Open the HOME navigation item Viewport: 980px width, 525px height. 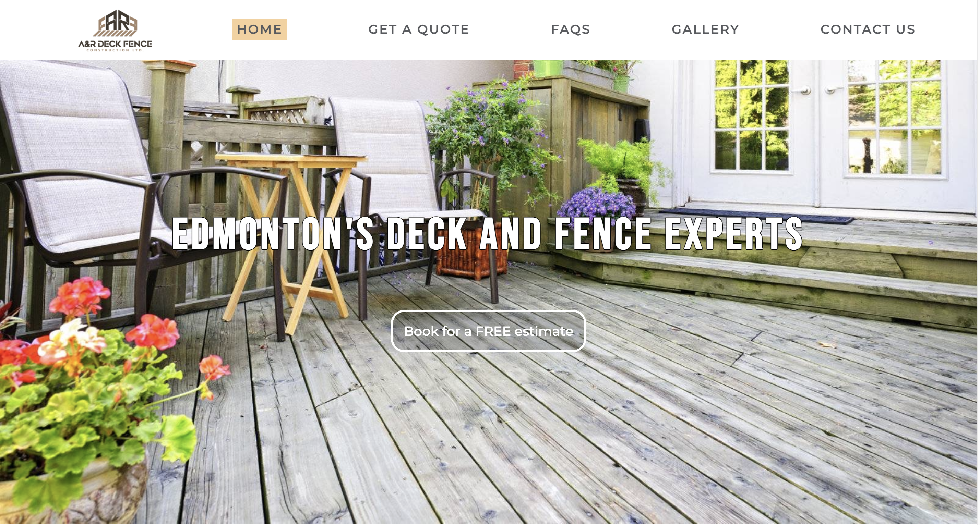pyautogui.click(x=260, y=29)
